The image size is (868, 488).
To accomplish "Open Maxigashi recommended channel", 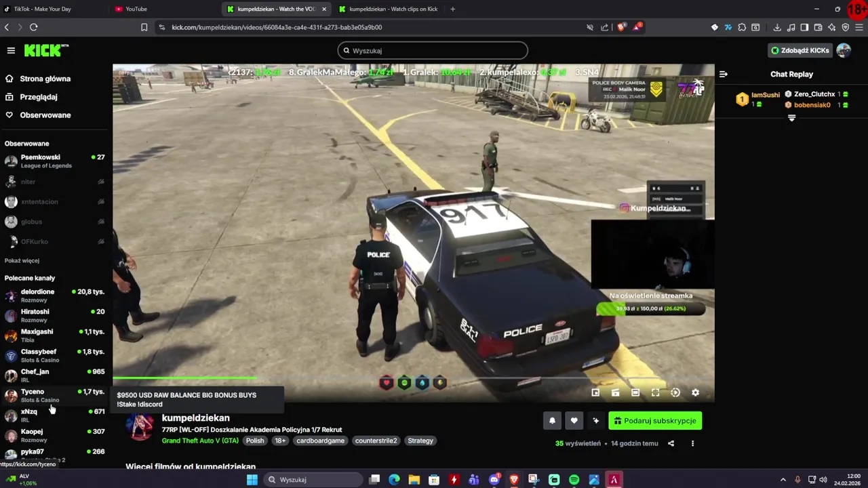I will click(x=54, y=335).
